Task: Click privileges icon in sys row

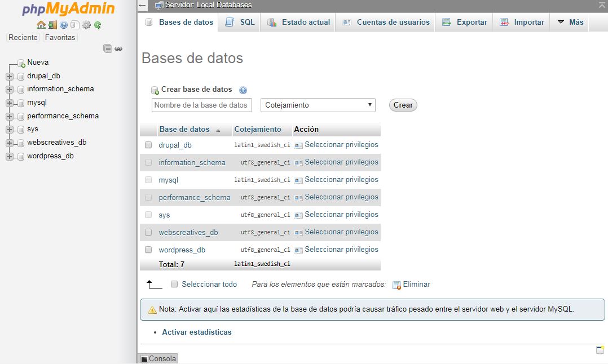Action: coord(298,215)
